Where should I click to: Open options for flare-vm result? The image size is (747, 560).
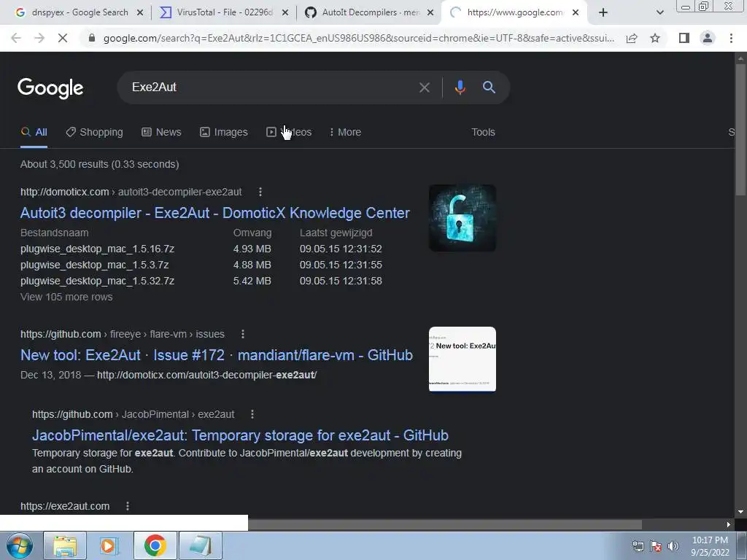coord(243,334)
